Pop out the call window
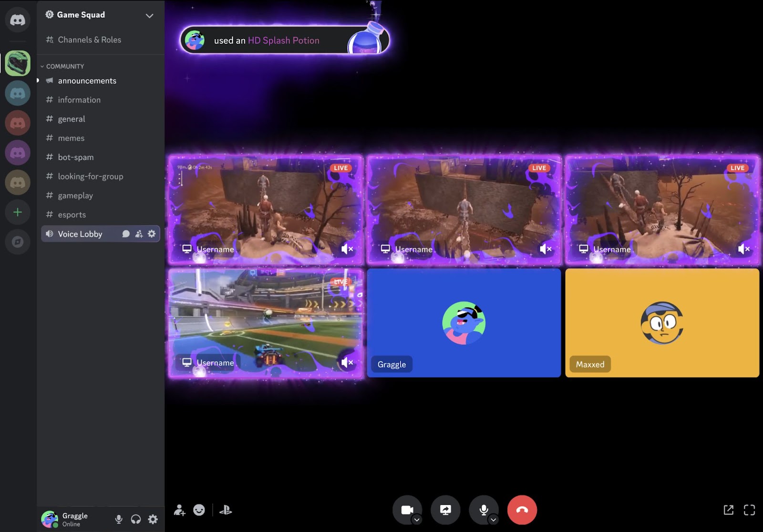763x532 pixels. 729,510
